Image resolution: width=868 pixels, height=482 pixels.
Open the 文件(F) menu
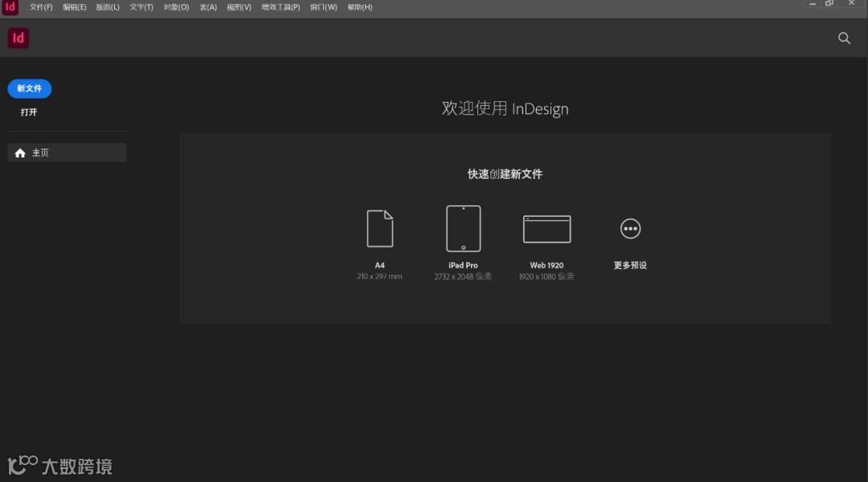point(41,7)
